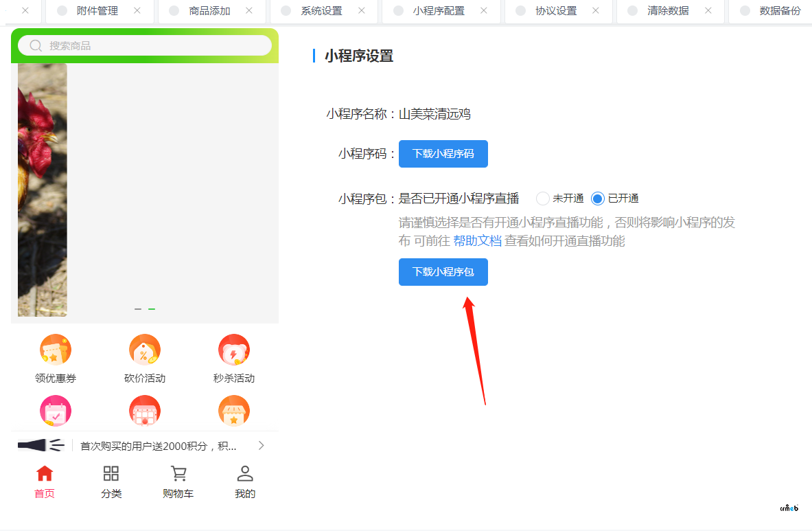Screen dimensions: 812x531
Task: Click the 下载小程序包 download button
Action: (x=443, y=272)
